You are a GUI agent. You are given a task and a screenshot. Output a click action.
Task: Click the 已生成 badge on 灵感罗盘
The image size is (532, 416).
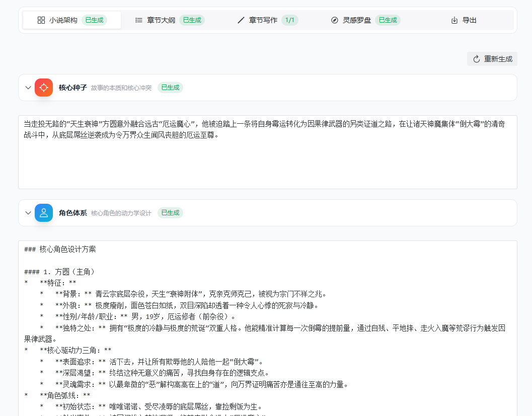[388, 20]
